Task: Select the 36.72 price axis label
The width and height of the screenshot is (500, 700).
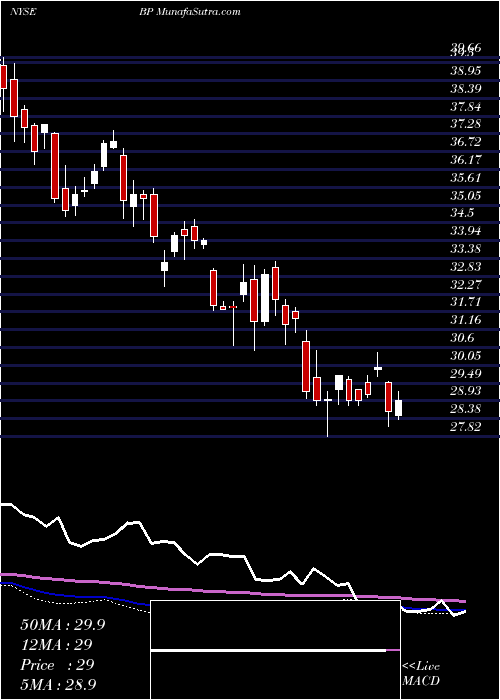Action: 465,142
